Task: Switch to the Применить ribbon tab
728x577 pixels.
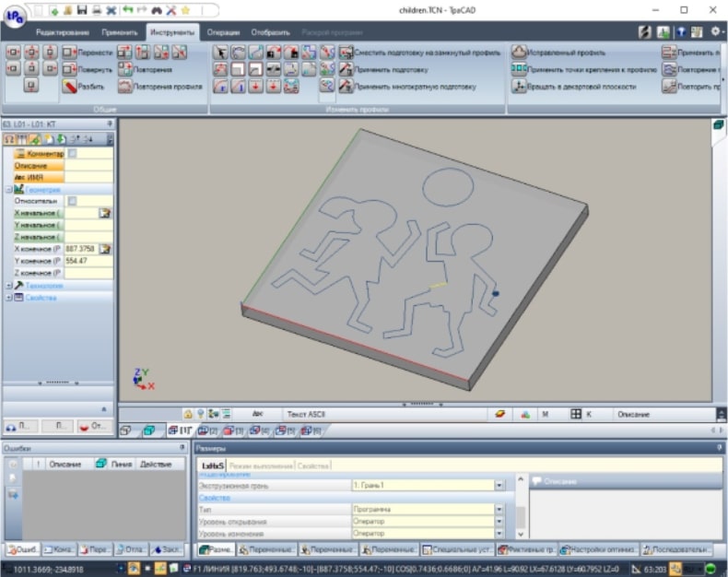Action: pos(119,32)
